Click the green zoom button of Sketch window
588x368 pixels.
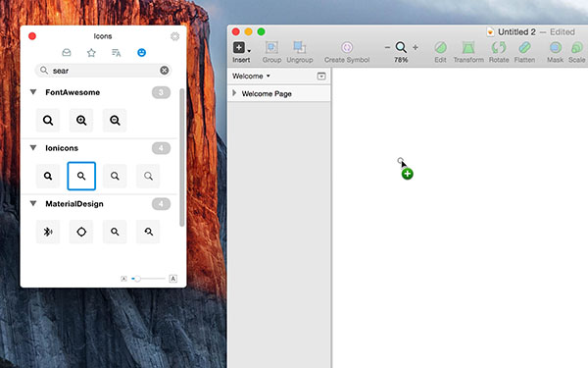point(261,32)
